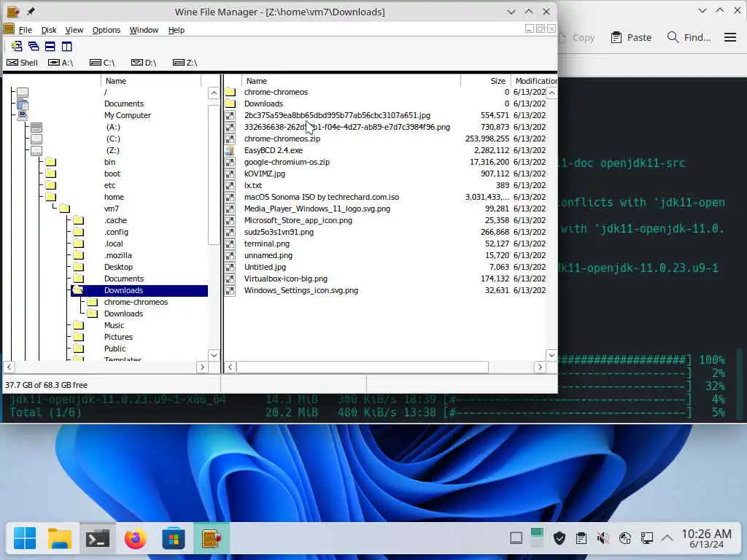The image size is (747, 560).
Task: Click the cascade windows toolbar icon
Action: tap(34, 46)
